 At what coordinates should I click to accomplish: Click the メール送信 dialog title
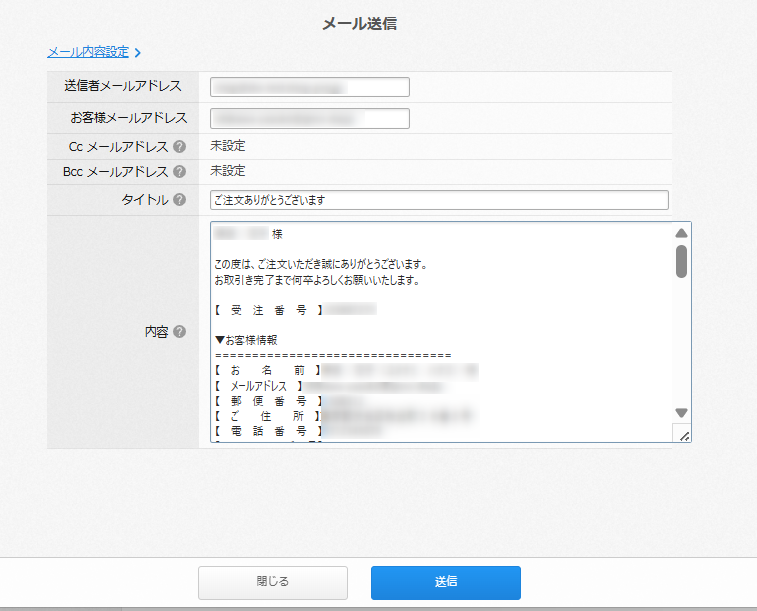pyautogui.click(x=360, y=24)
